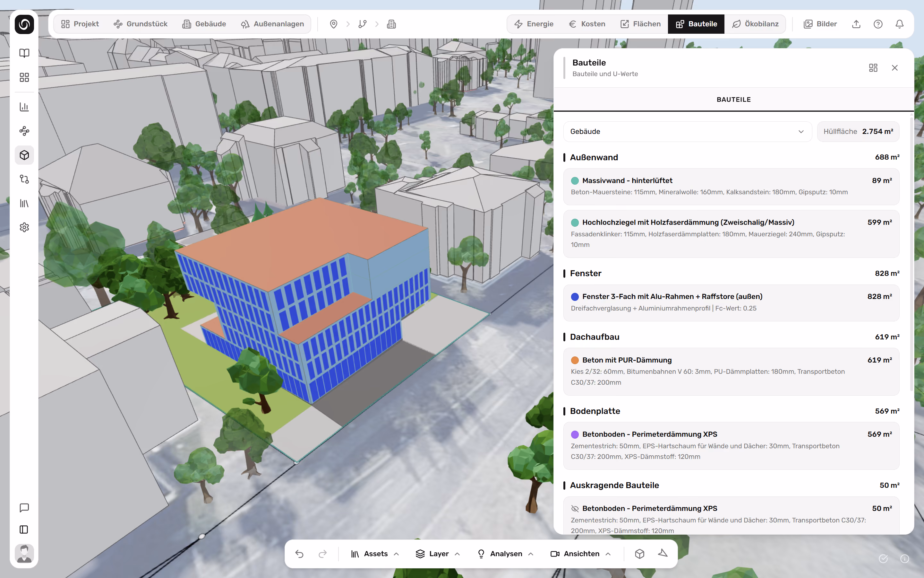
Task: Expand the Ansichten menu
Action: point(581,554)
